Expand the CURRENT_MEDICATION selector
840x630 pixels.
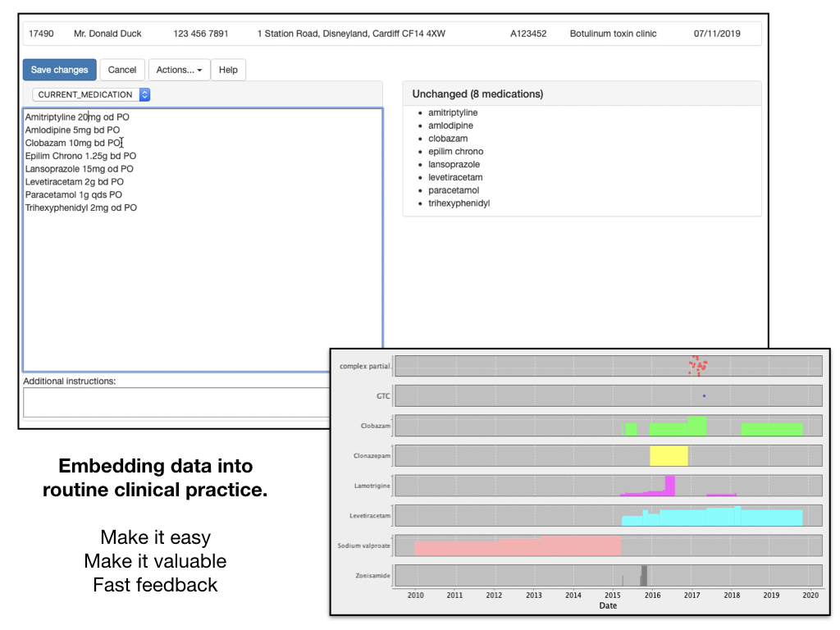point(91,95)
